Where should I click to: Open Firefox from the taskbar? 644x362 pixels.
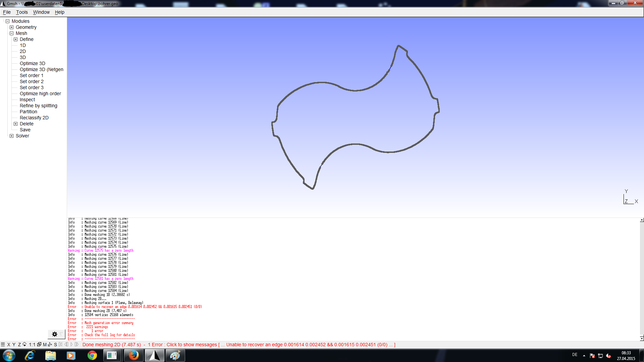(133, 355)
